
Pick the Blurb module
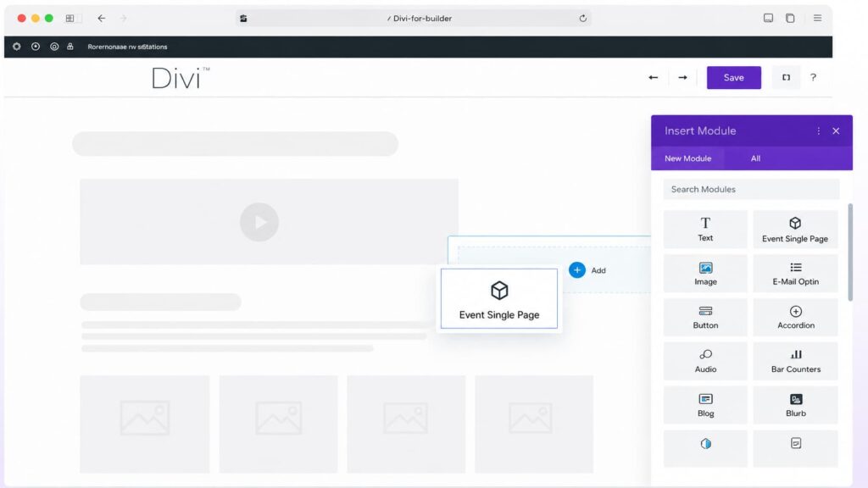click(795, 405)
